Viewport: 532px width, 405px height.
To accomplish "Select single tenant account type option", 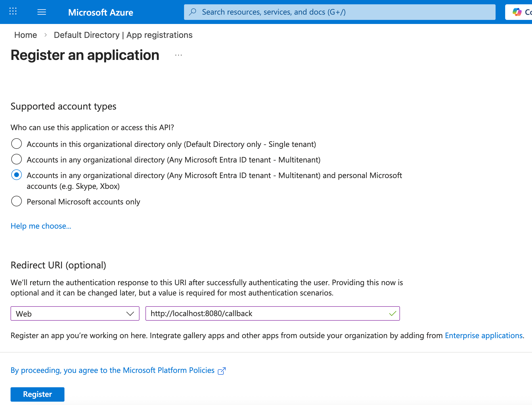I will pyautogui.click(x=16, y=144).
